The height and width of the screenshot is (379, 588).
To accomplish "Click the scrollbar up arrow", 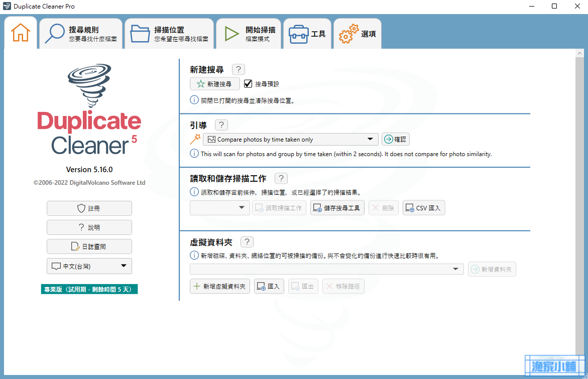I will click(x=580, y=53).
